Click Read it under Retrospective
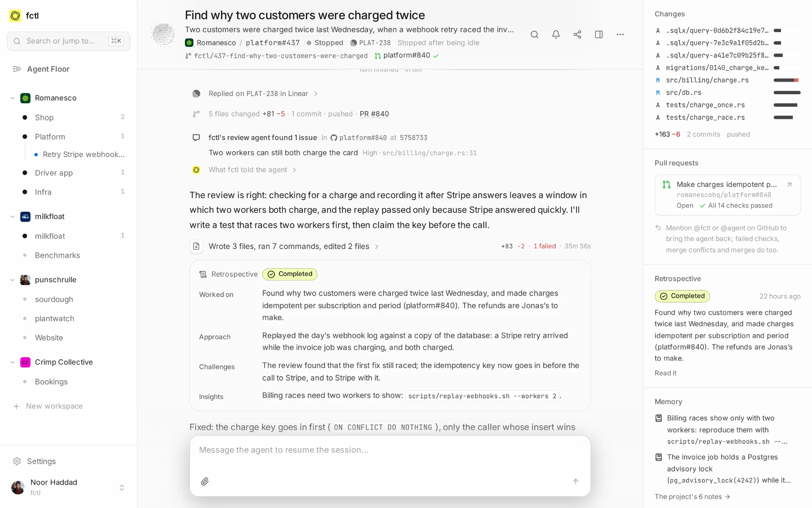This screenshot has height=508, width=812. [665, 373]
